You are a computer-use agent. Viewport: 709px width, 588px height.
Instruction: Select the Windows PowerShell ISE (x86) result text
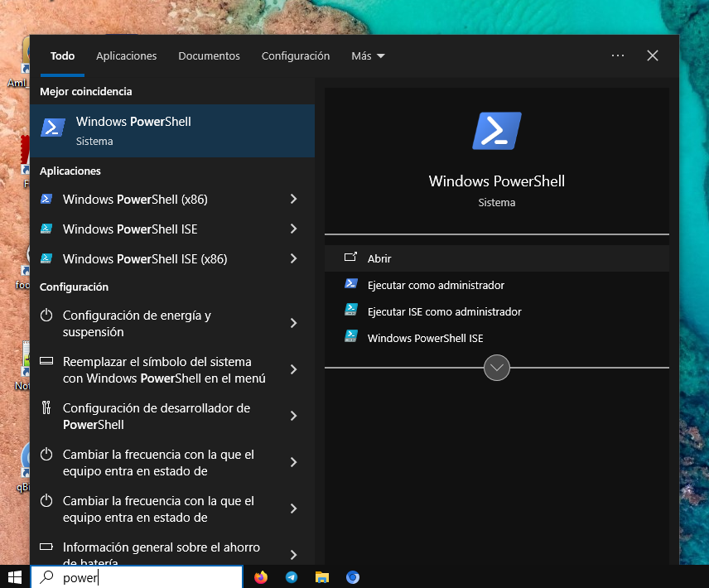click(145, 259)
